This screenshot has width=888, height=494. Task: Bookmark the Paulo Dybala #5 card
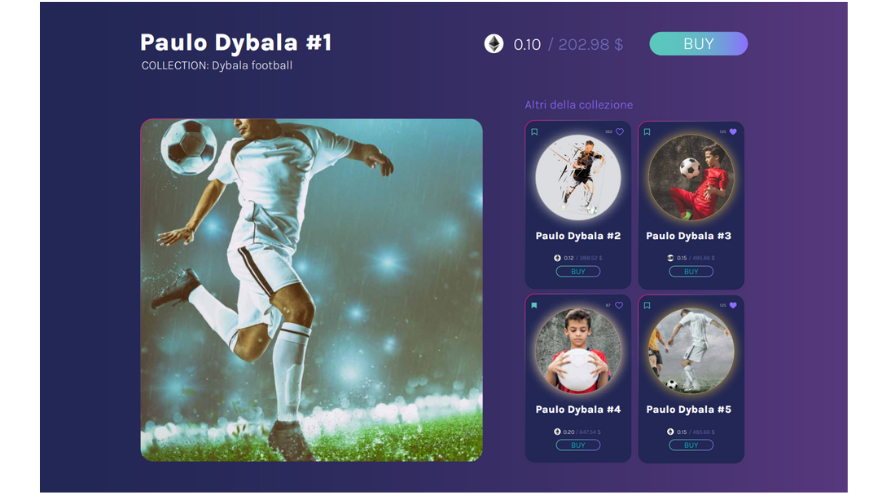[x=647, y=305]
